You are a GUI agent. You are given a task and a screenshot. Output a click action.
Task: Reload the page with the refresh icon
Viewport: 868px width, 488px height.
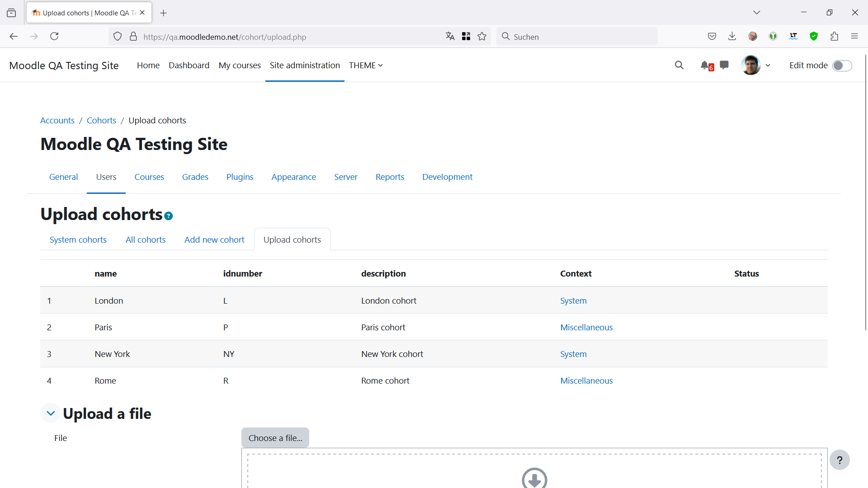pos(54,36)
